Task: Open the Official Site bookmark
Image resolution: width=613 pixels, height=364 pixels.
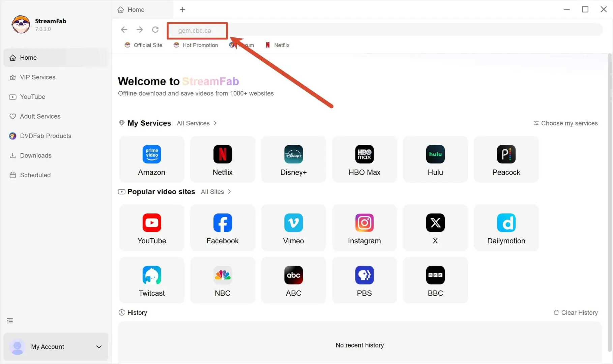Action: tap(143, 45)
